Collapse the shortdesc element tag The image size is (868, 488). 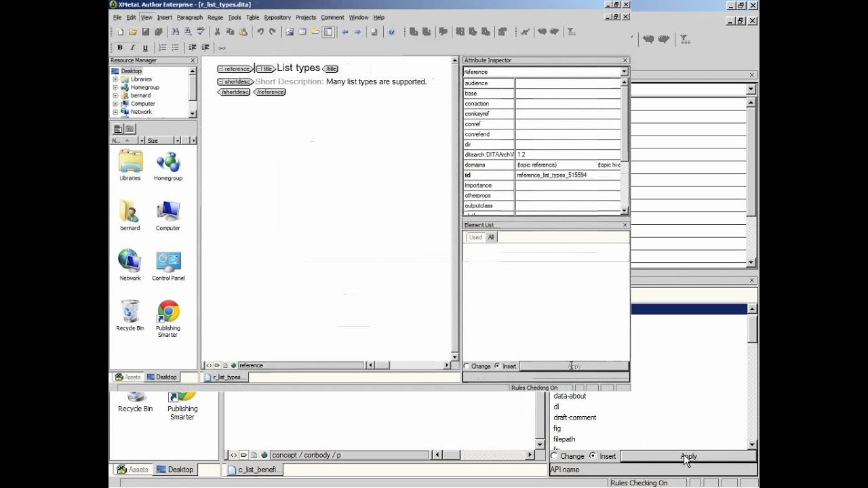pos(220,82)
